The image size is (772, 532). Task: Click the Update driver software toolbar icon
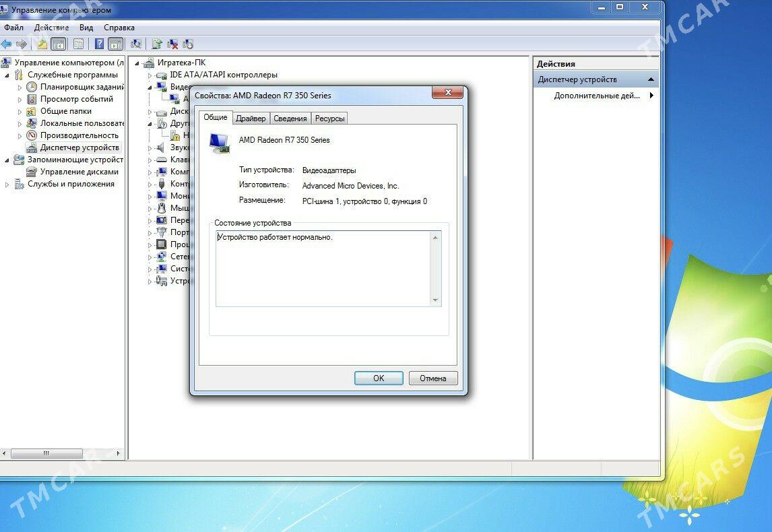tap(156, 44)
